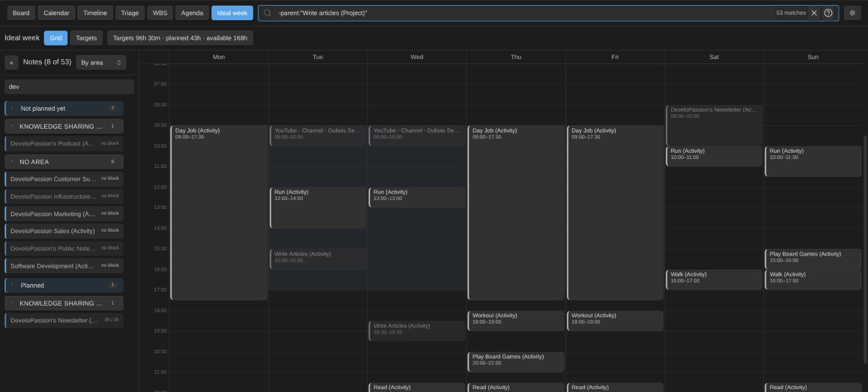Clear the search query with X icon
This screenshot has height=392, width=868.
pyautogui.click(x=814, y=13)
